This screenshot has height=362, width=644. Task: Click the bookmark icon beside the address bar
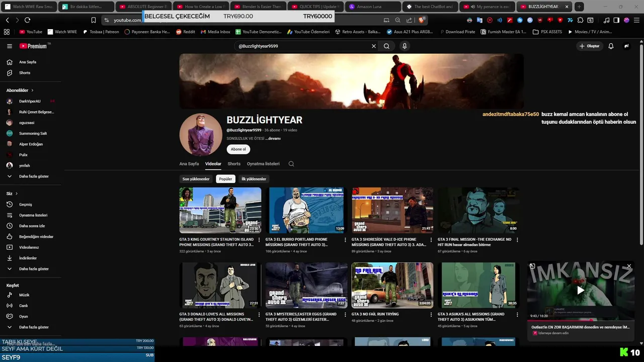point(94,20)
